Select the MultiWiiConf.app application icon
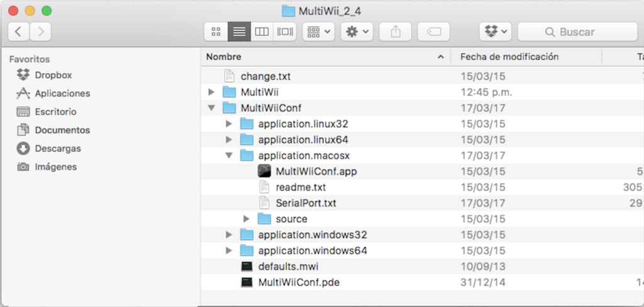 click(x=265, y=171)
